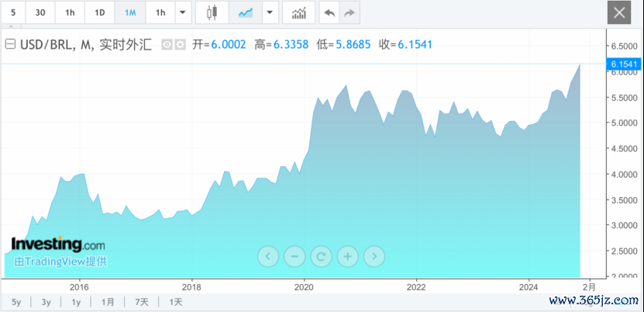This screenshot has height=312, width=644.
Task: Click the 2022 label on the time axis
Action: click(416, 286)
